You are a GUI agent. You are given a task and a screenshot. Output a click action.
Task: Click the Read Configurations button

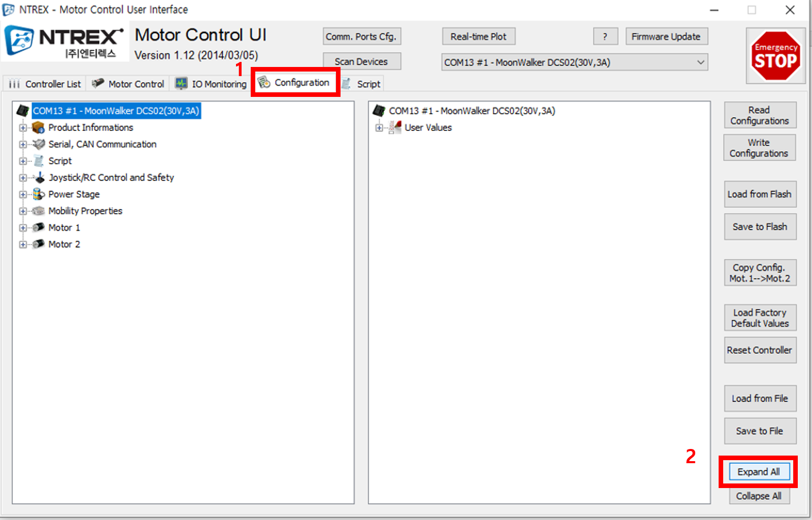[759, 115]
